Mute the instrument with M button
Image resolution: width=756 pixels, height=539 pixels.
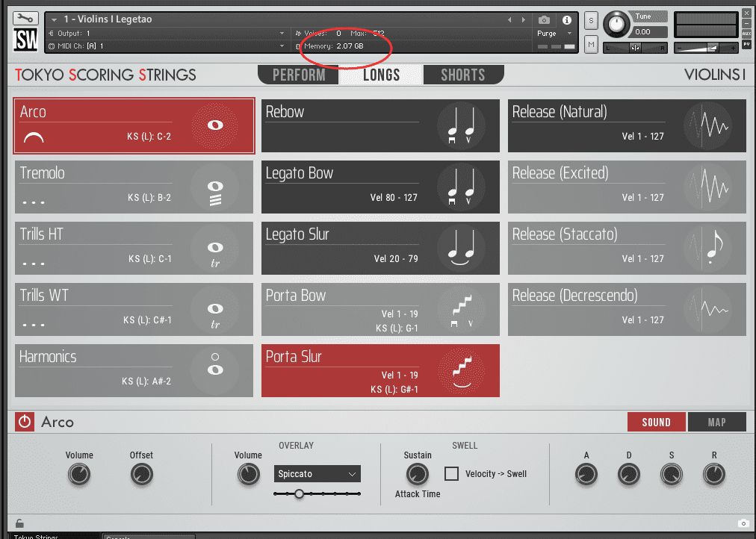click(x=591, y=46)
